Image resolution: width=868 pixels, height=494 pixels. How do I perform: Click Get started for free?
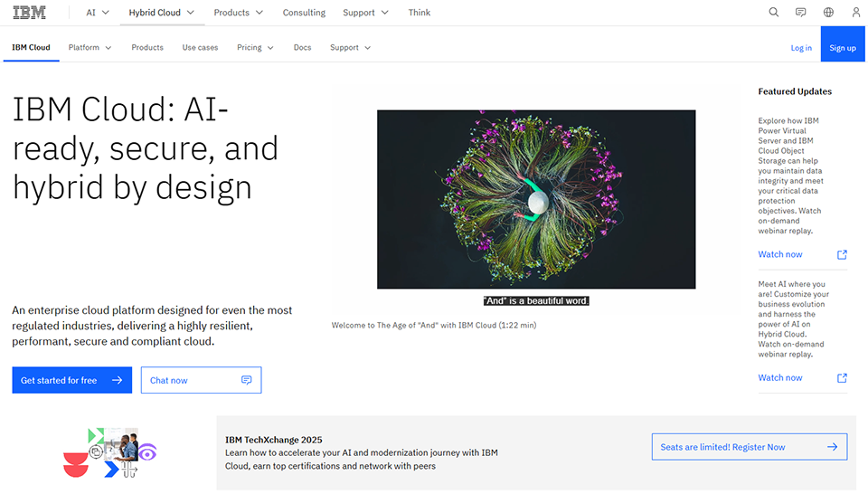72,380
